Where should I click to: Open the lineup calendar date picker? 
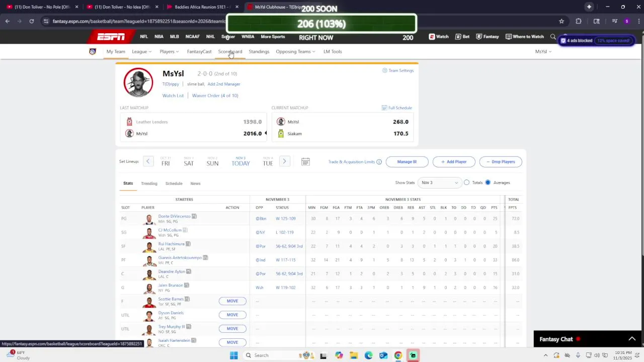coord(305,161)
